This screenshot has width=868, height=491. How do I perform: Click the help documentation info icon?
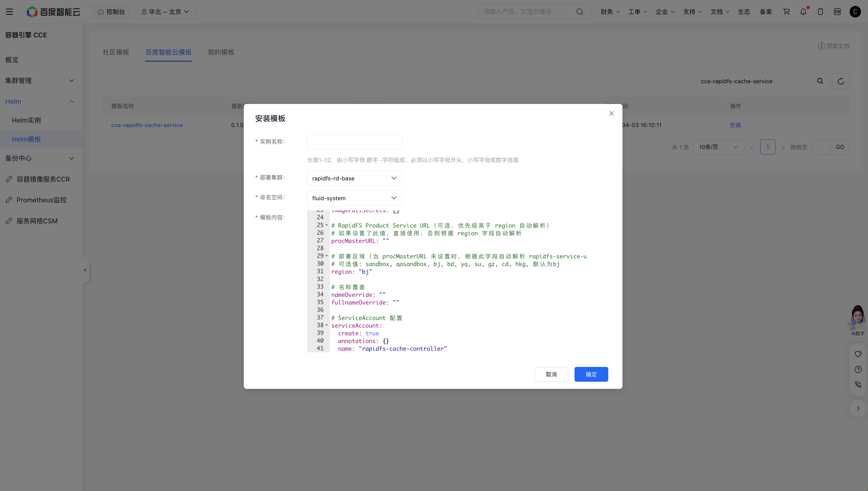tap(822, 46)
